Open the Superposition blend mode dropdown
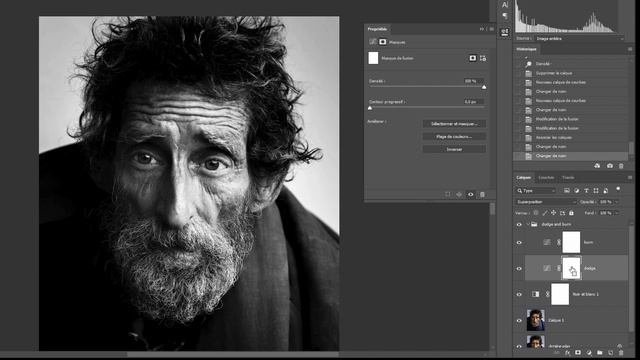Viewport: 640px width, 360px height. point(546,202)
